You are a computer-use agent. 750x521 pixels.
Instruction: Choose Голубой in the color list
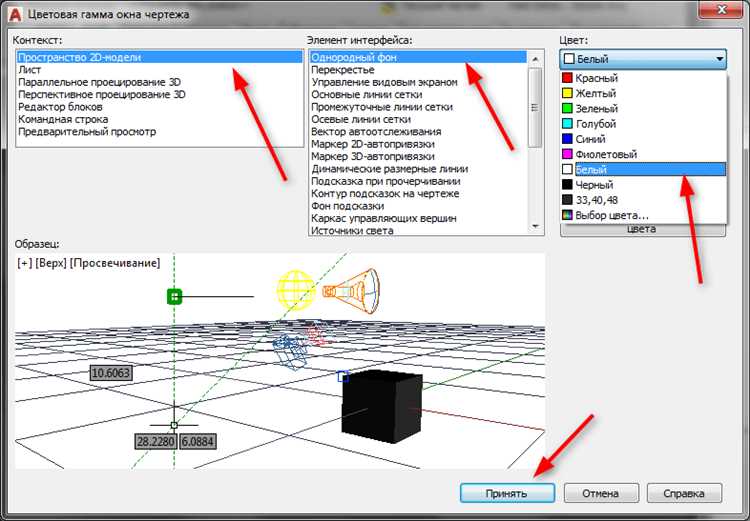click(643, 124)
